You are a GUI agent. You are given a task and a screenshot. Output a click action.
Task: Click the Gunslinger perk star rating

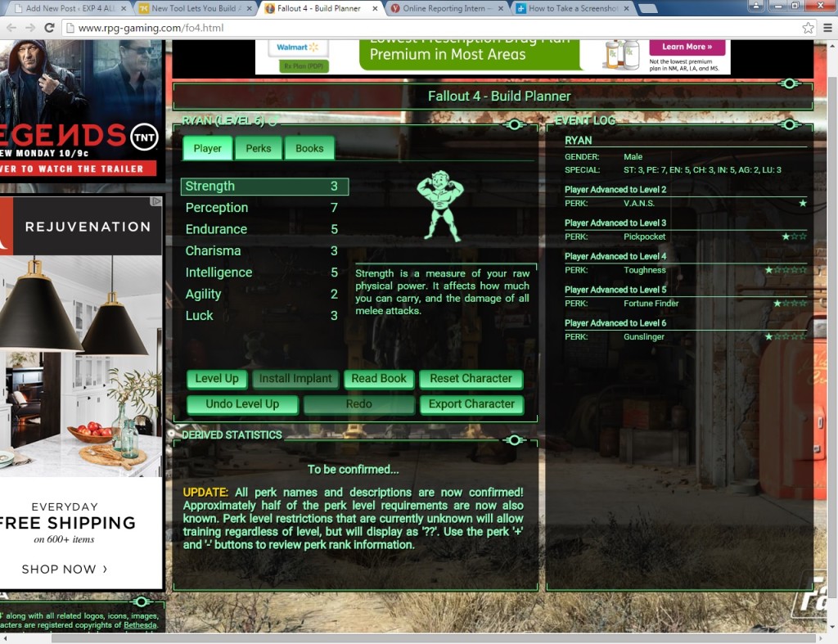(x=786, y=337)
